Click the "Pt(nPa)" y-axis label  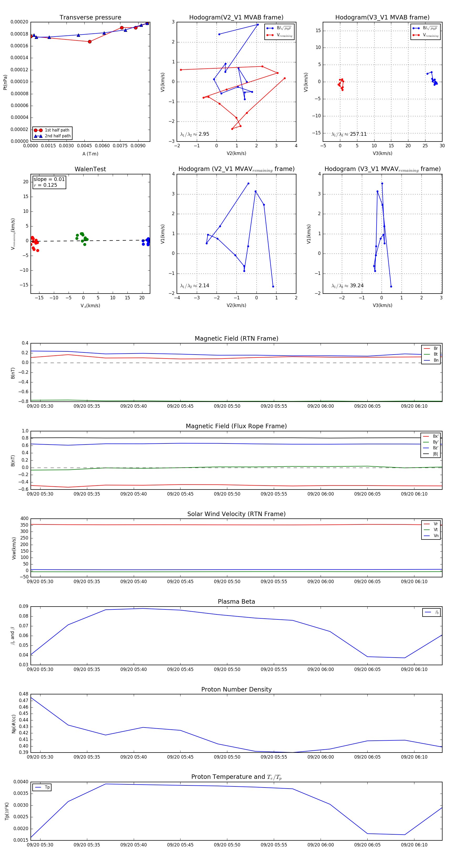pyautogui.click(x=5, y=82)
